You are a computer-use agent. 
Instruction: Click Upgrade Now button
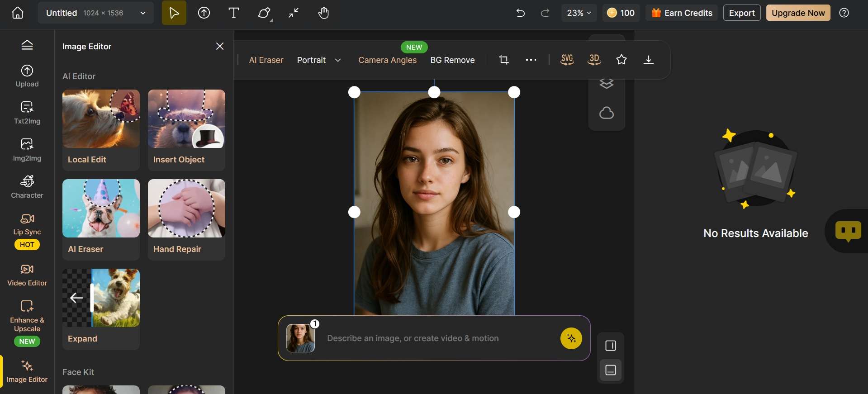click(798, 13)
